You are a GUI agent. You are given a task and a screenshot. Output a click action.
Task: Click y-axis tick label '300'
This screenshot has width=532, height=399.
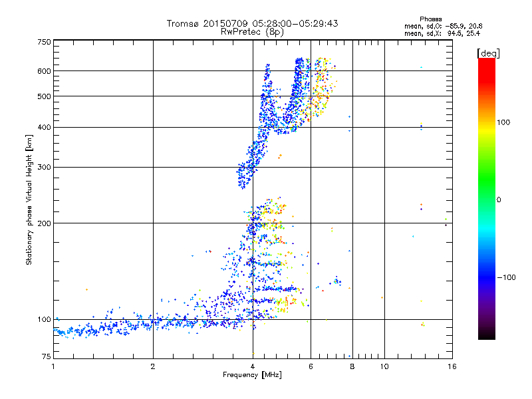(x=45, y=168)
